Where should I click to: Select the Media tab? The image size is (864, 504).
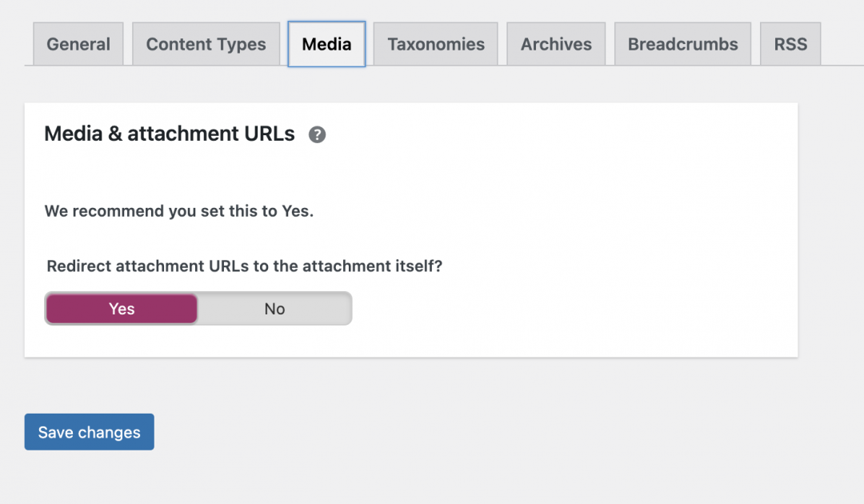tap(326, 44)
